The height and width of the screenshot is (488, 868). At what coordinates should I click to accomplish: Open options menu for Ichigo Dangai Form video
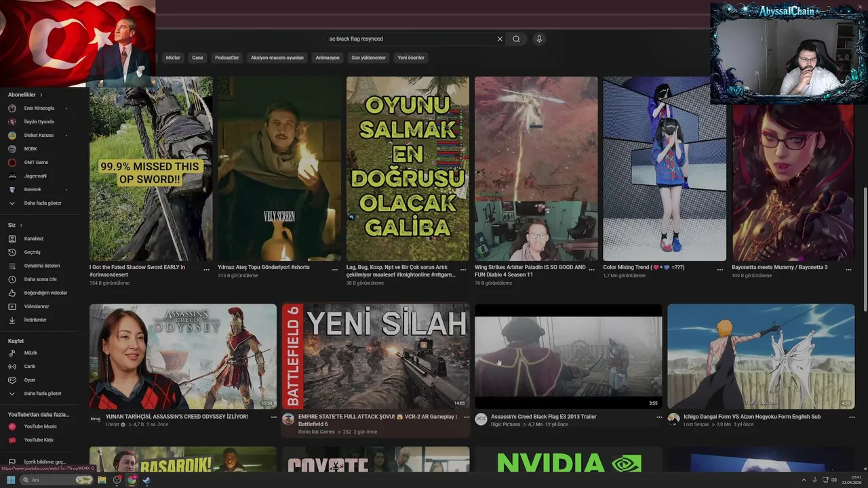pos(852,418)
